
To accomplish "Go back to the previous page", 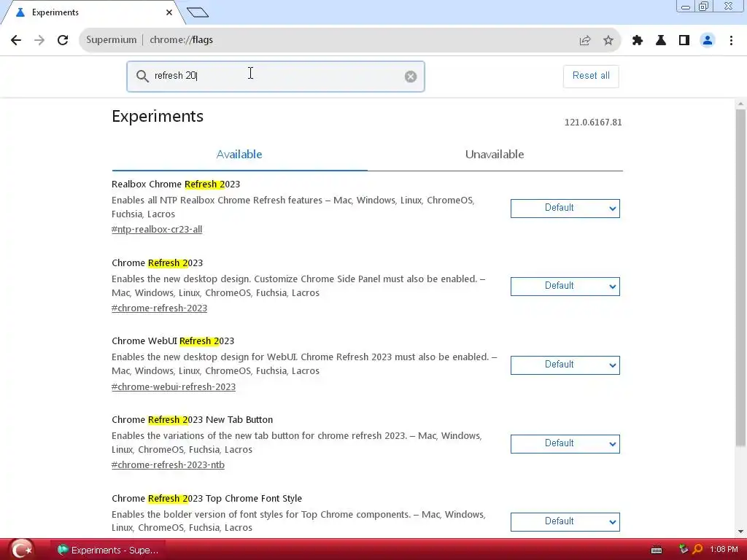I will click(16, 40).
